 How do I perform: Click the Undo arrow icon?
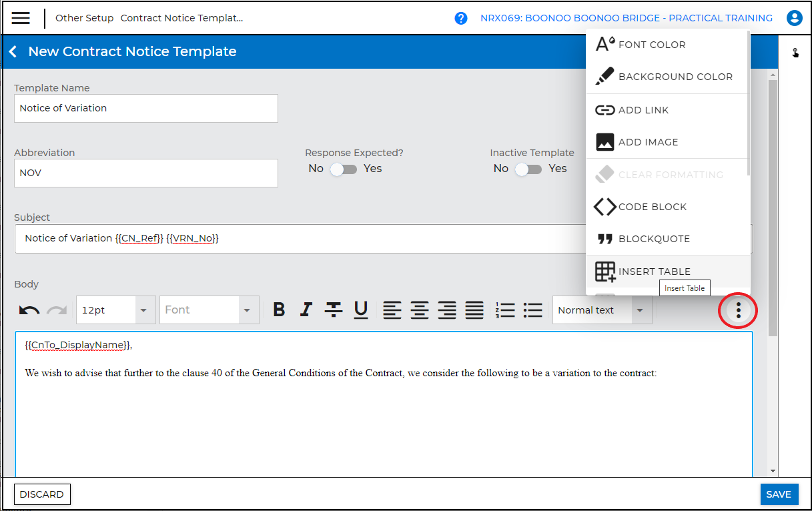(x=29, y=310)
